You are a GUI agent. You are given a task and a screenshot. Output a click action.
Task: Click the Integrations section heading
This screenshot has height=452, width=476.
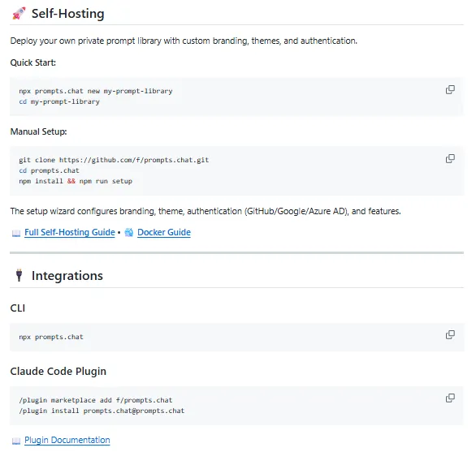[67, 275]
